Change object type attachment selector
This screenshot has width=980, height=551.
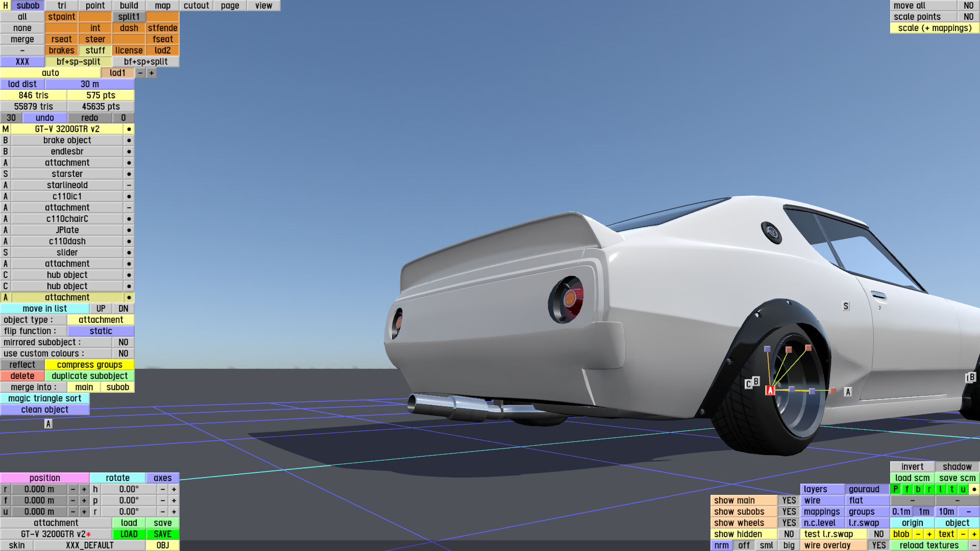coord(101,320)
